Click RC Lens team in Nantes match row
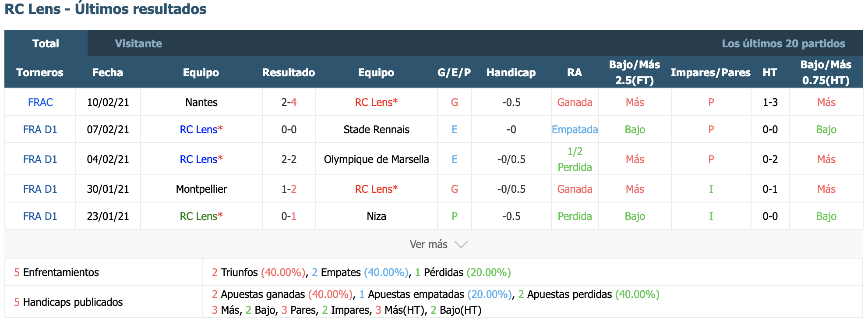The image size is (868, 326). tap(376, 102)
